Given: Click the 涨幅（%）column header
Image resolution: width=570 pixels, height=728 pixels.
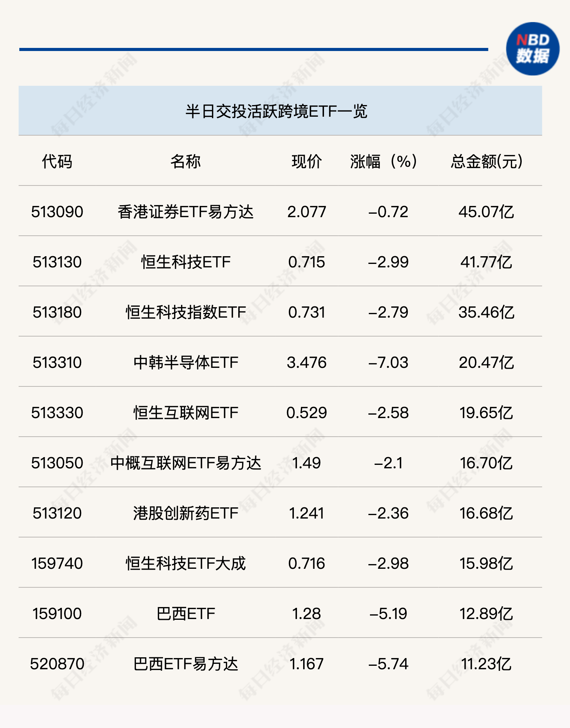Looking at the screenshot, I should coord(384,161).
